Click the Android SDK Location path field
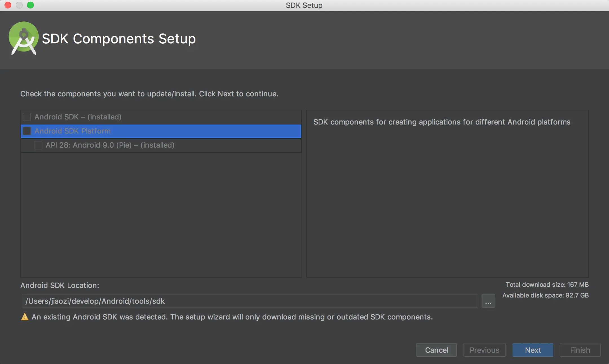 coord(250,301)
